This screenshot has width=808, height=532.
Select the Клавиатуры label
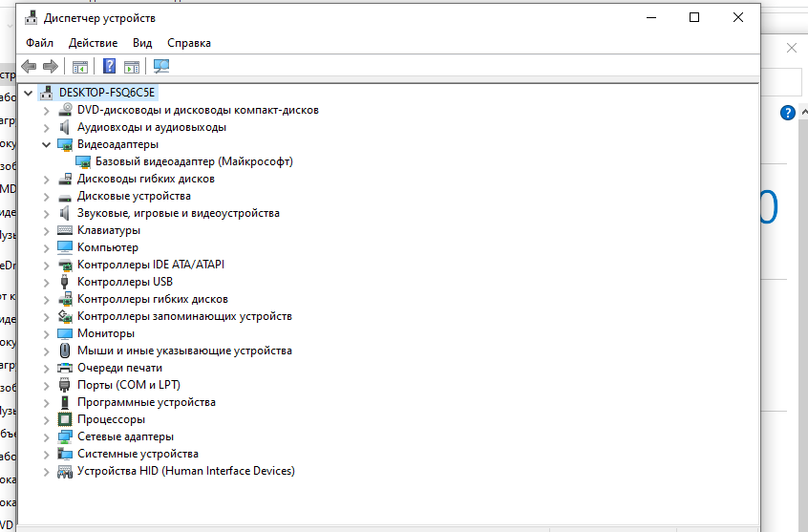[x=109, y=230]
